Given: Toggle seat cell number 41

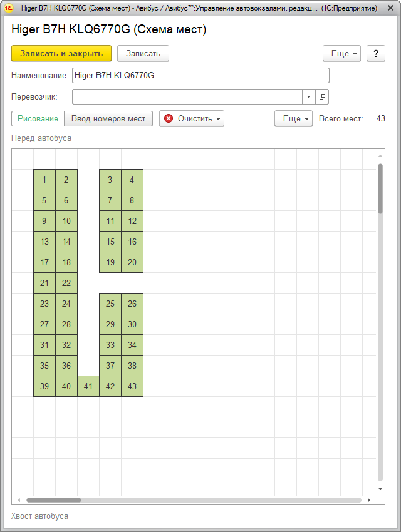Looking at the screenshot, I should [88, 386].
